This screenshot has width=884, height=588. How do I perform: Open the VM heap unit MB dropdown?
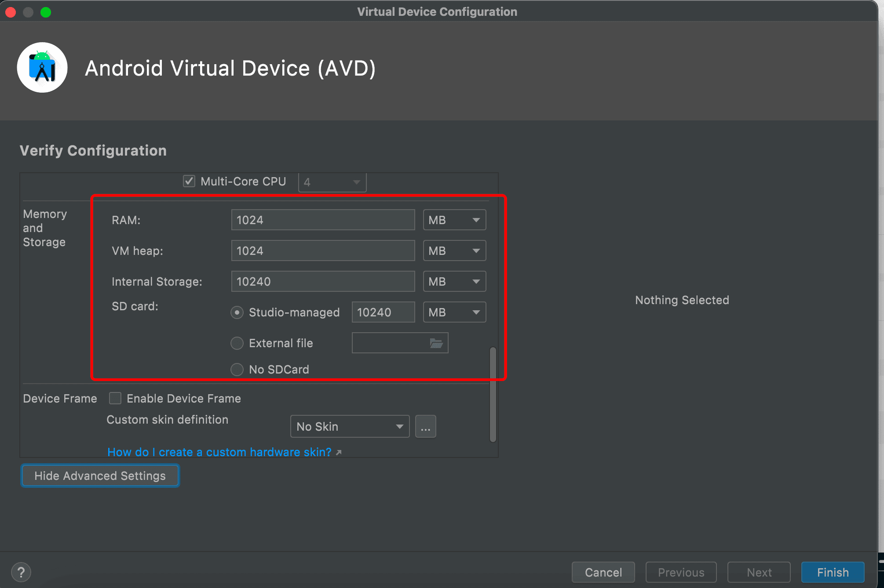(454, 250)
